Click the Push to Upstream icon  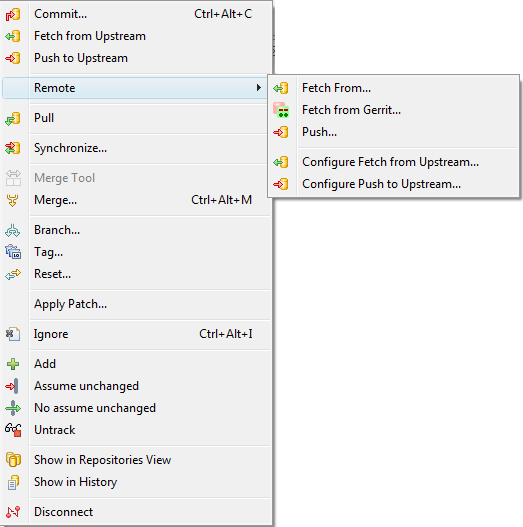point(13,58)
